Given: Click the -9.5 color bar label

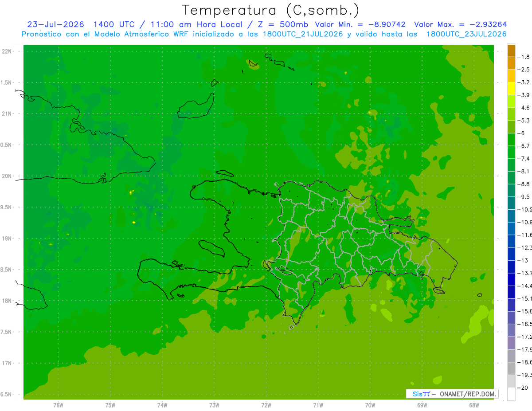Looking at the screenshot, I should click(524, 196).
